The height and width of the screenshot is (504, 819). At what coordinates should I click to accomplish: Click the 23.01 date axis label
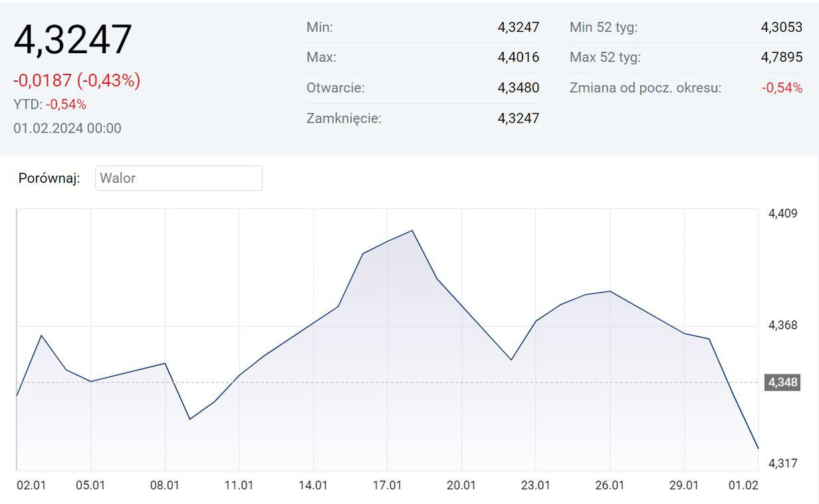[x=536, y=485]
